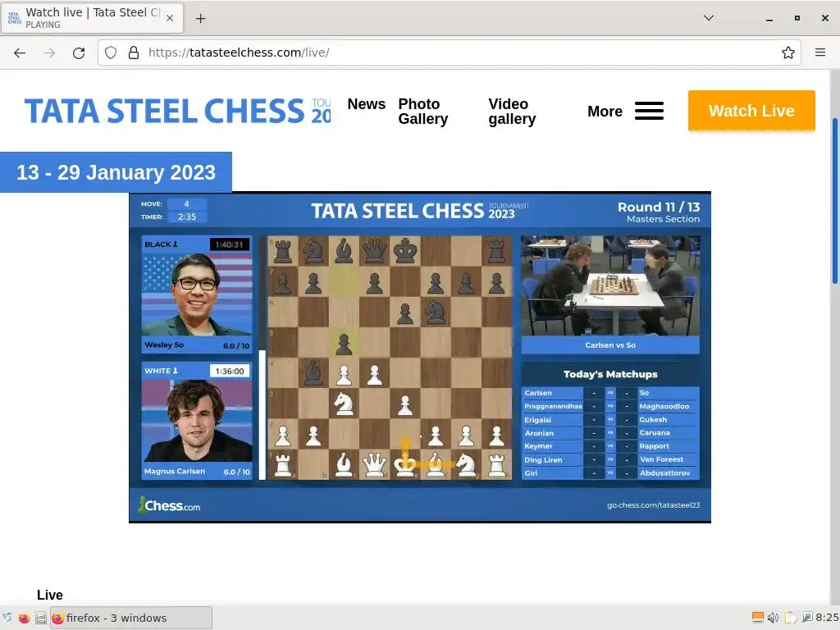Viewport: 840px width, 630px height.
Task: Click the black king on the board
Action: (405, 251)
